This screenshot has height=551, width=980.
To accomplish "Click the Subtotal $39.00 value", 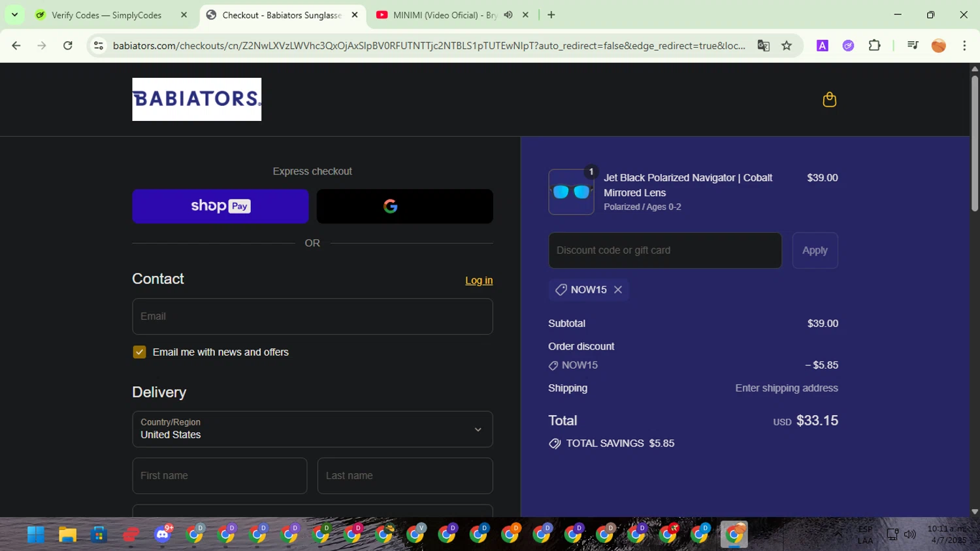I will [x=823, y=324].
